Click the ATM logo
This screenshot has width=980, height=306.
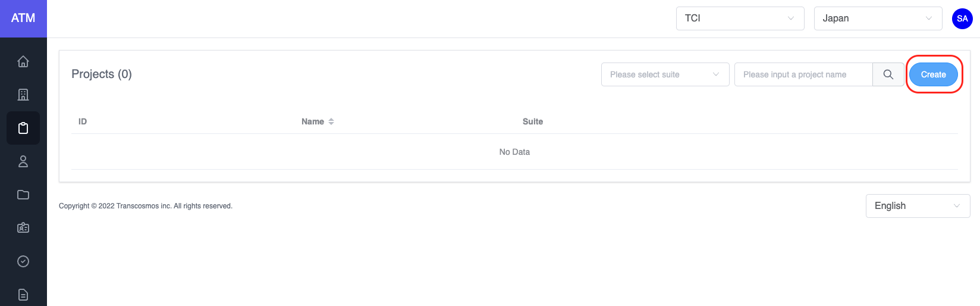[x=23, y=18]
